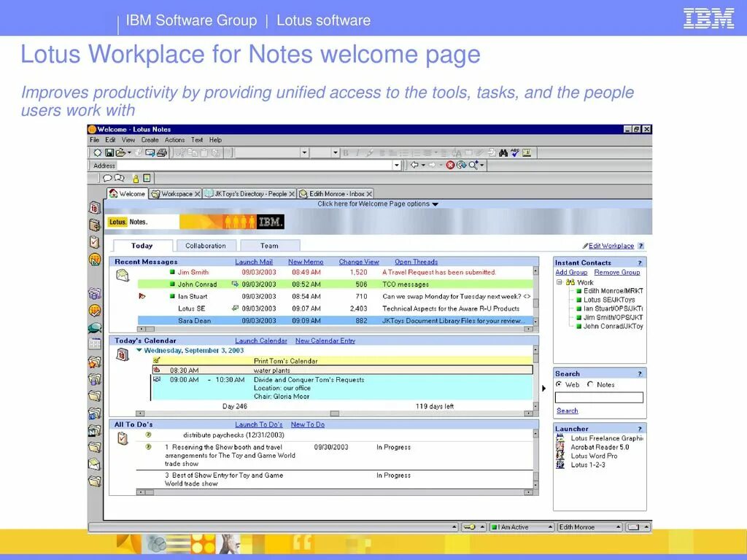Click the Search magnifier icon in navigation bar
747x560 pixels.
point(473,166)
